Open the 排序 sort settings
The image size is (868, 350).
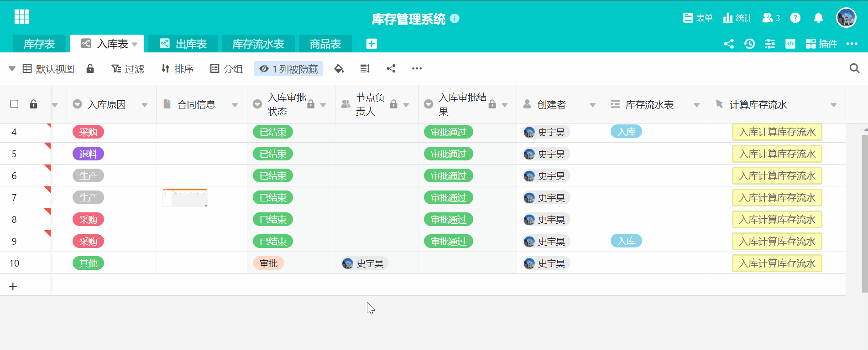pos(178,69)
